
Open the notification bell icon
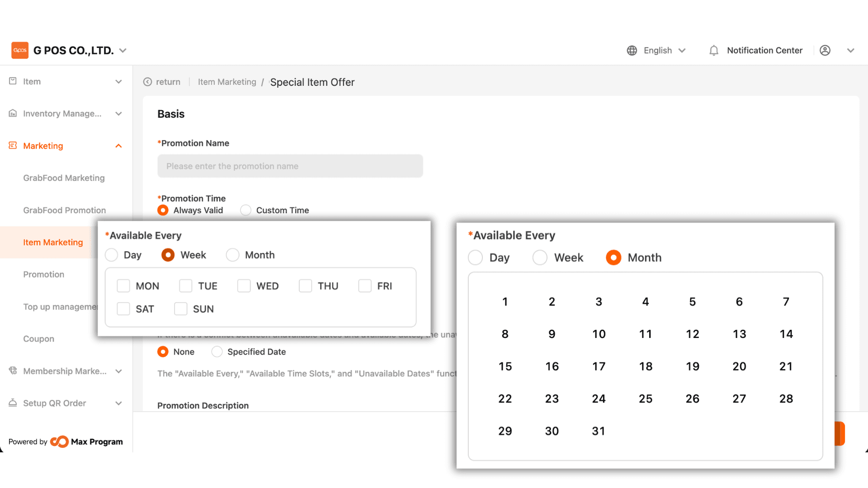click(x=714, y=51)
